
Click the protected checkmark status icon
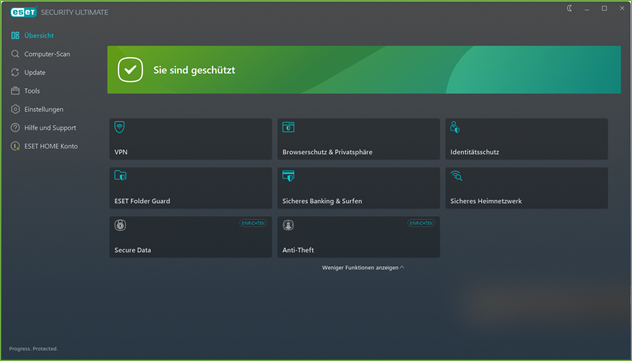[x=130, y=70]
